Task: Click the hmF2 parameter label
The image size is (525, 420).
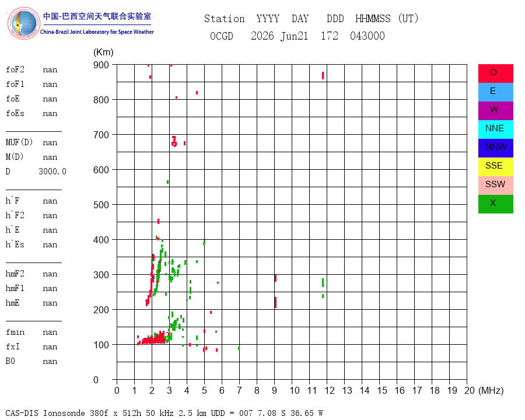Action: coord(15,274)
